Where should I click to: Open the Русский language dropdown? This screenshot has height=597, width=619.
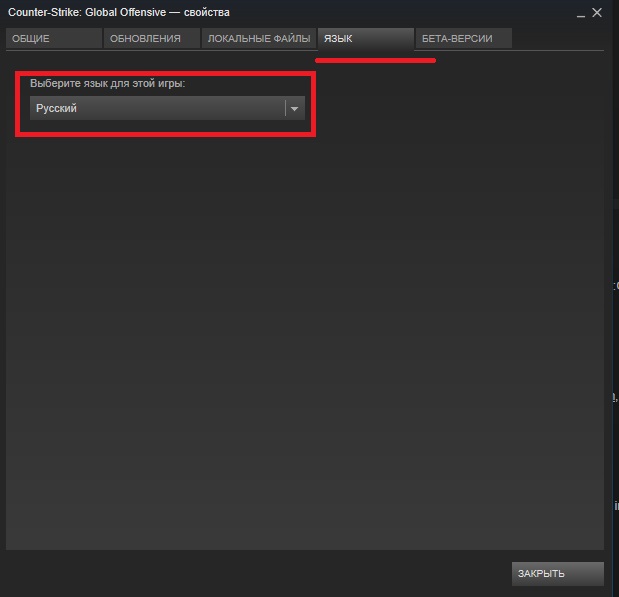point(167,108)
